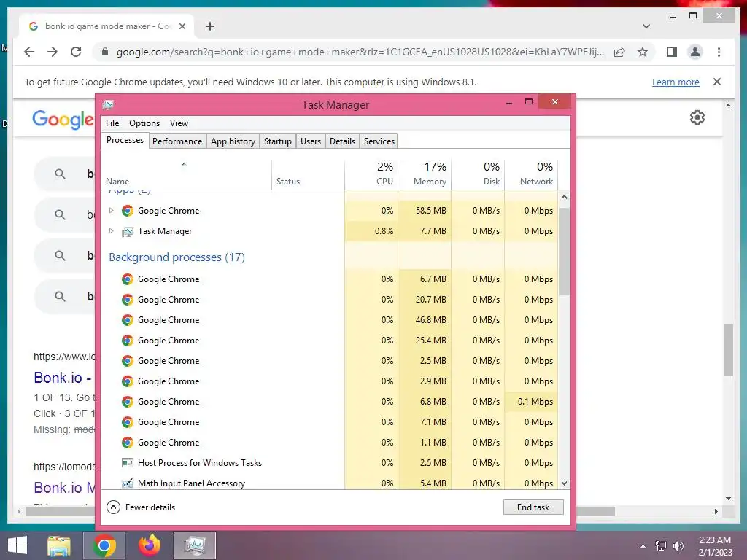Open a new Chrome tab with plus icon
Viewport: 747px width, 560px height.
210,26
